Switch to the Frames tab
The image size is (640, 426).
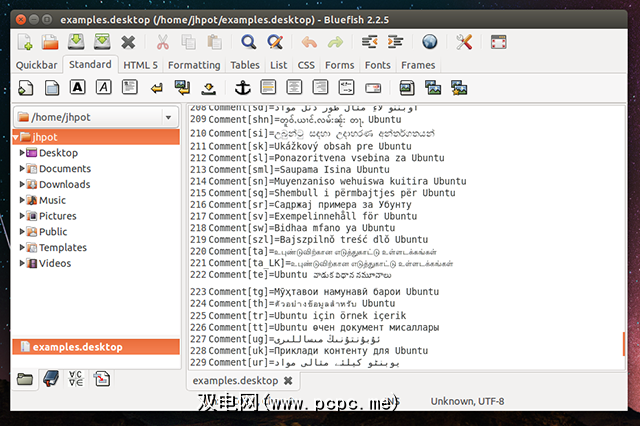[418, 65]
